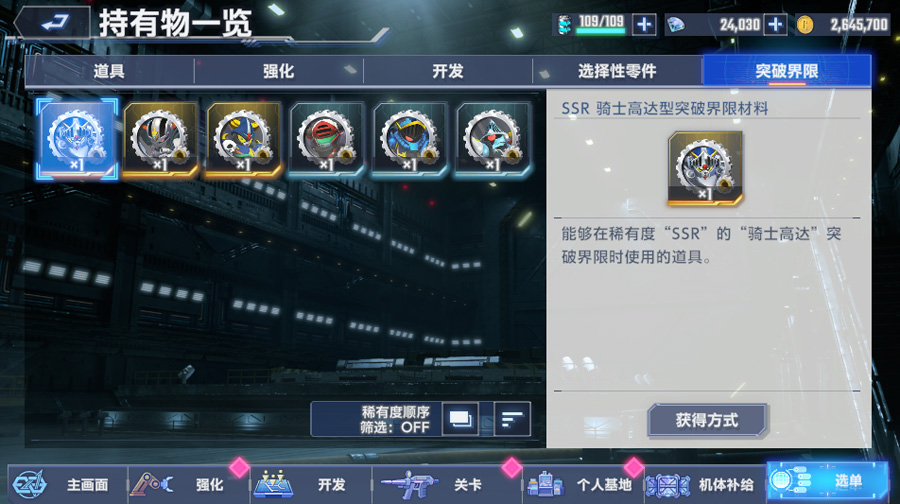Open the sort order filter icon

pyautogui.click(x=512, y=419)
